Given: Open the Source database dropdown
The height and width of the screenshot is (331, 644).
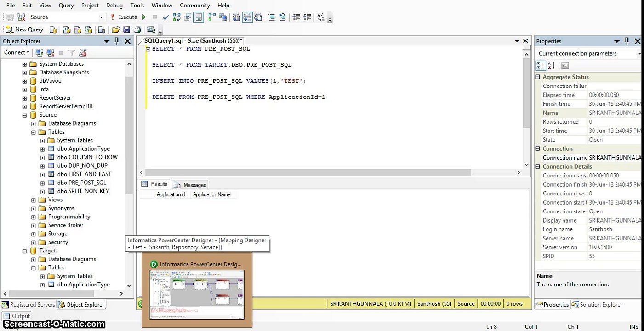Looking at the screenshot, I should coord(101,17).
